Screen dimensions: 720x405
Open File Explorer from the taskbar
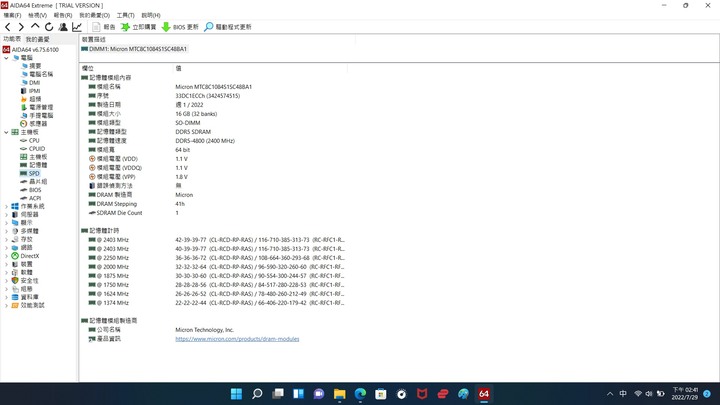[339, 394]
